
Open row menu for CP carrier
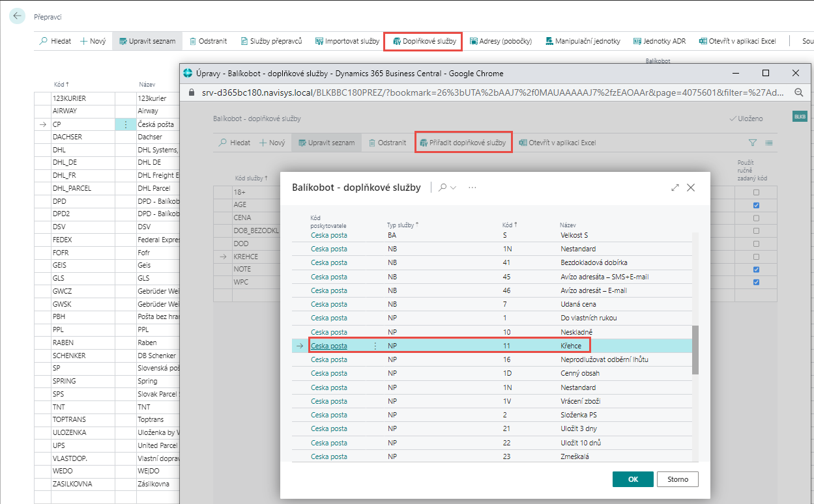(x=125, y=124)
